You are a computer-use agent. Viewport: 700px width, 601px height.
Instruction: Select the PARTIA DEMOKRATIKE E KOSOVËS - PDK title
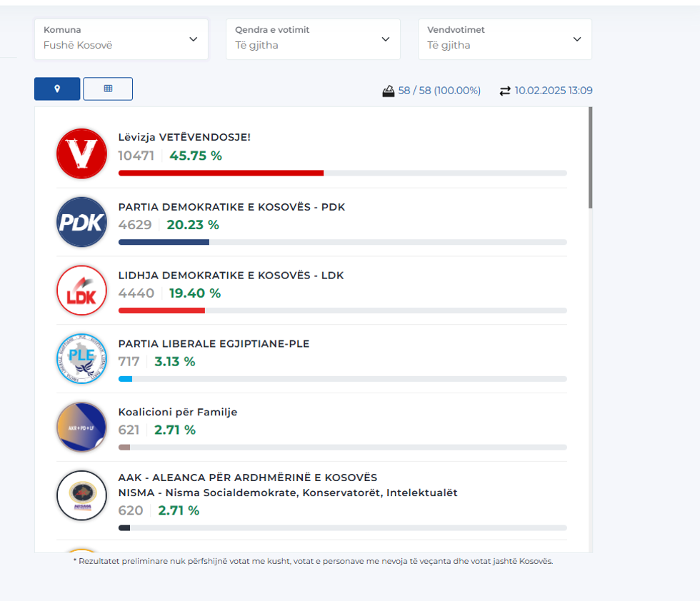click(231, 207)
